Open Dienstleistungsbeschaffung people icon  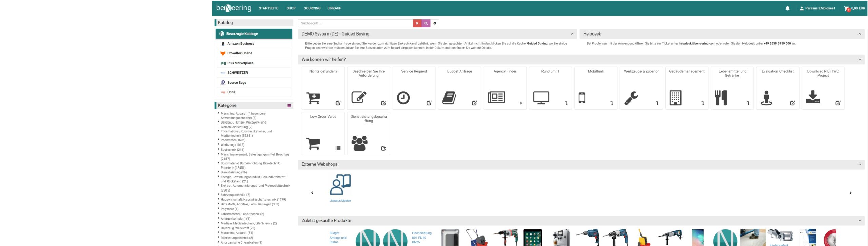click(359, 143)
